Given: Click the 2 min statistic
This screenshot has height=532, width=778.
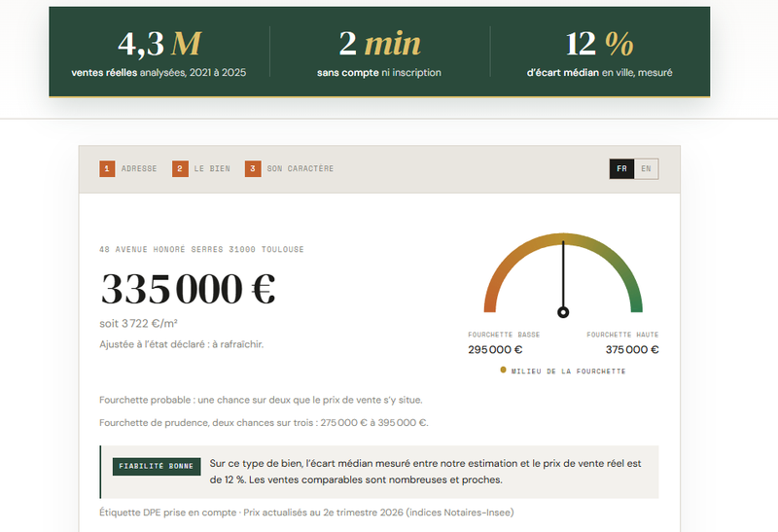Looking at the screenshot, I should 379,44.
